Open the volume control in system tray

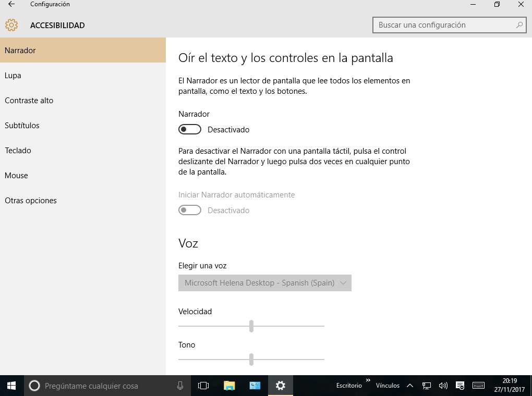[x=443, y=386]
